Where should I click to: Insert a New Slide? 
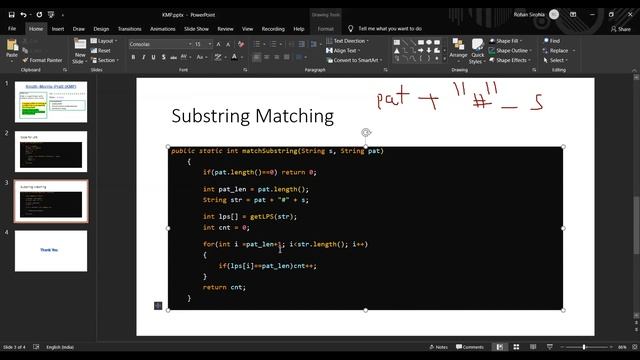pyautogui.click(x=80, y=51)
